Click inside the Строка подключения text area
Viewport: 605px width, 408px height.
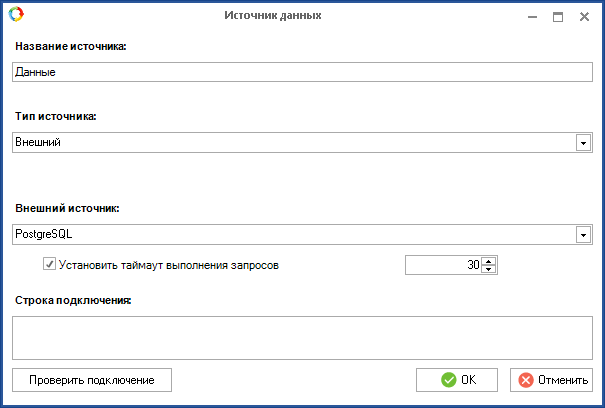click(302, 338)
